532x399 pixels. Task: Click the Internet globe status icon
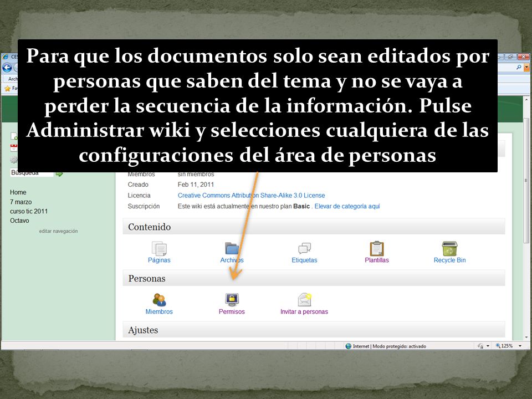point(348,346)
